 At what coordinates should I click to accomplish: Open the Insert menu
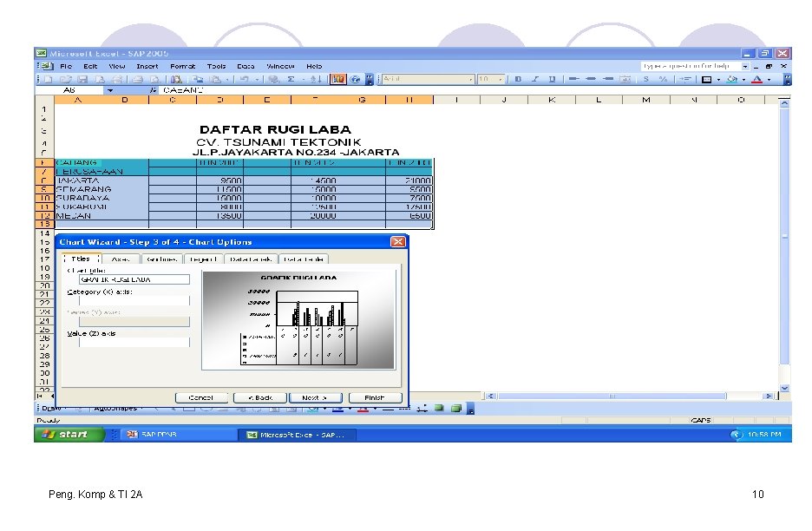(x=147, y=66)
